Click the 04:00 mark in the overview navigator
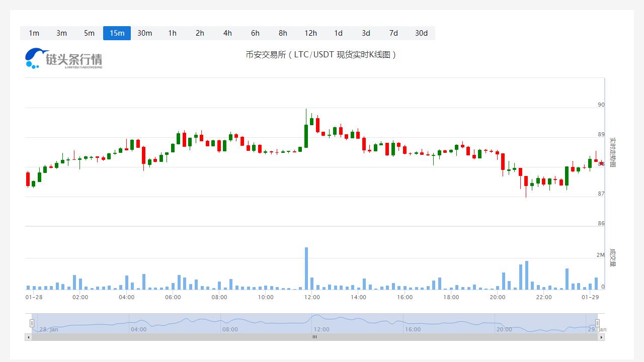 138,329
